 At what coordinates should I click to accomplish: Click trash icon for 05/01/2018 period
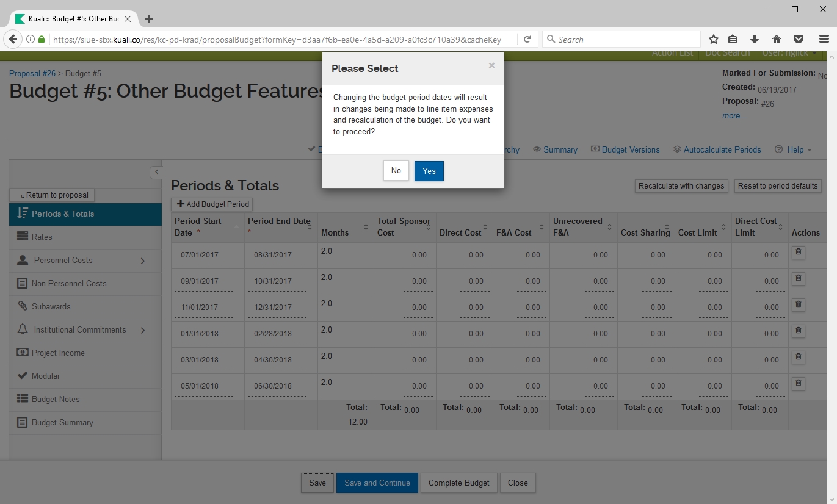pyautogui.click(x=798, y=383)
